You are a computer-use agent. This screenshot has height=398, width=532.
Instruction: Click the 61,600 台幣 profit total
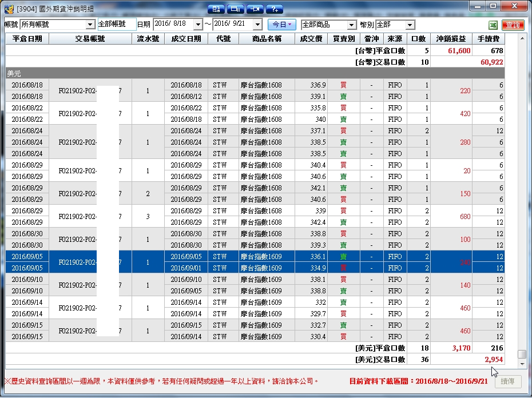[x=459, y=50]
